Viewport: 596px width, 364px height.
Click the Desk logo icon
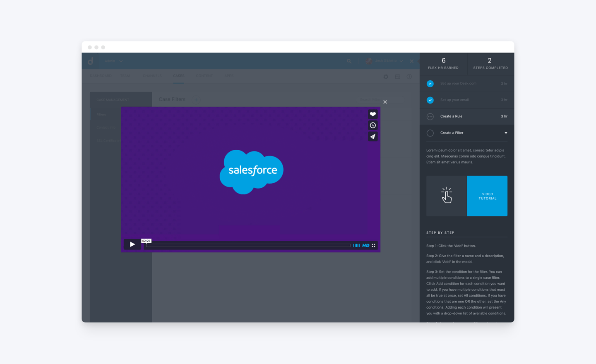(91, 61)
